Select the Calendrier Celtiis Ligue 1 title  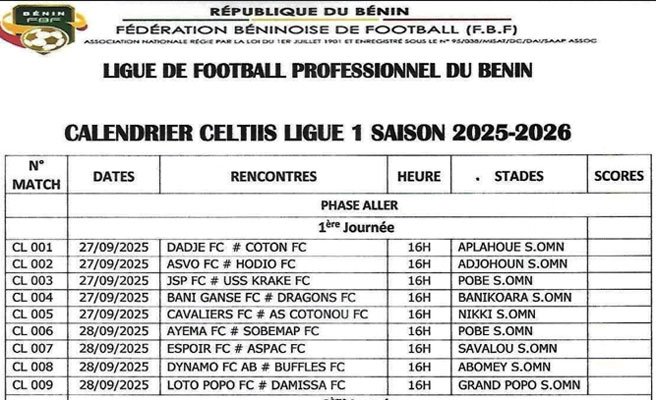tap(319, 130)
